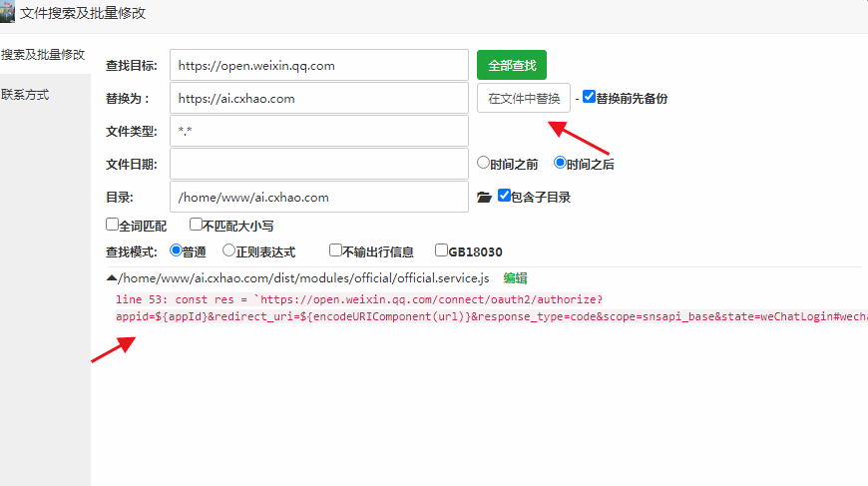Choose 普通 search mode
The width and height of the screenshot is (868, 486).
[x=177, y=250]
